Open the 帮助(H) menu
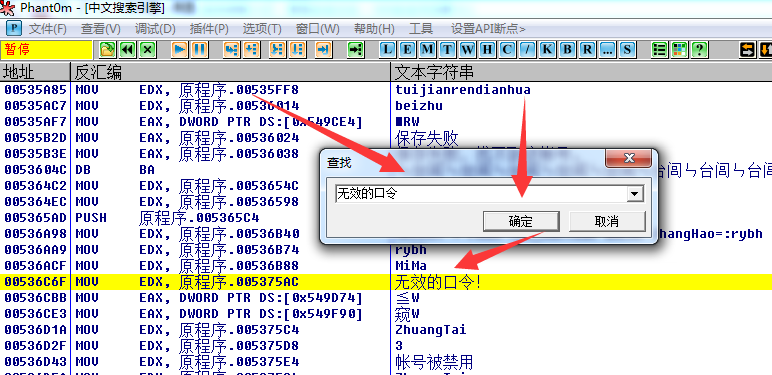Viewport: 772px width, 375px height. [374, 29]
